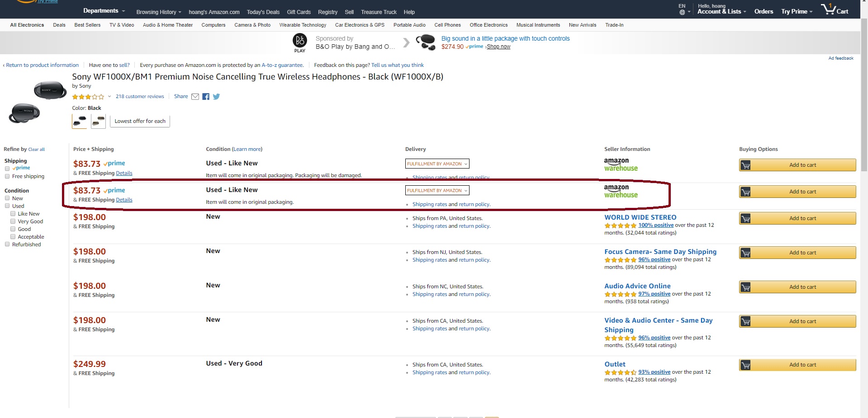Screen dimensions: 868x418
Task: Open the Departments dropdown menu
Action: (x=104, y=11)
